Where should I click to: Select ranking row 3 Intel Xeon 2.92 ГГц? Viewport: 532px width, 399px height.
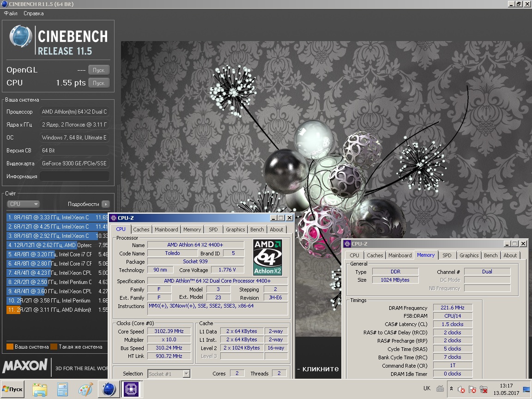pos(57,236)
